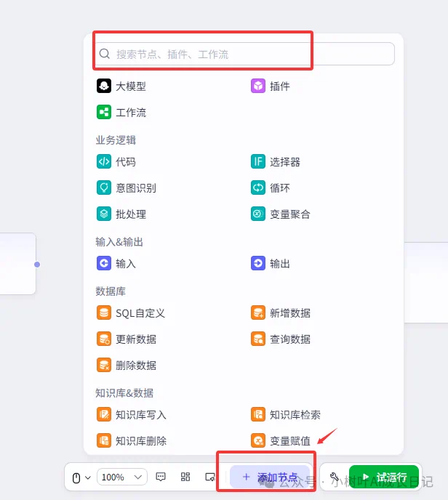Click the 变量赋值 label text

click(290, 440)
